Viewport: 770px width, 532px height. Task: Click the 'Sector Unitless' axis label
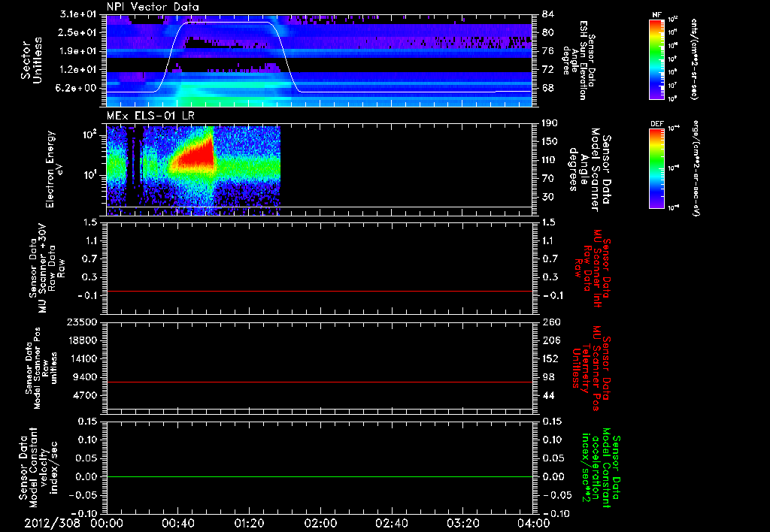[x=31, y=60]
